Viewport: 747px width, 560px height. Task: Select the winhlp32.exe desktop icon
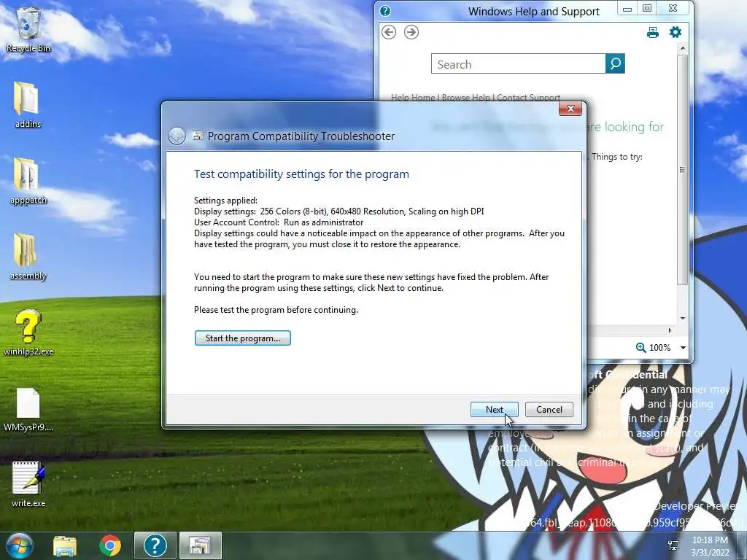[x=28, y=332]
